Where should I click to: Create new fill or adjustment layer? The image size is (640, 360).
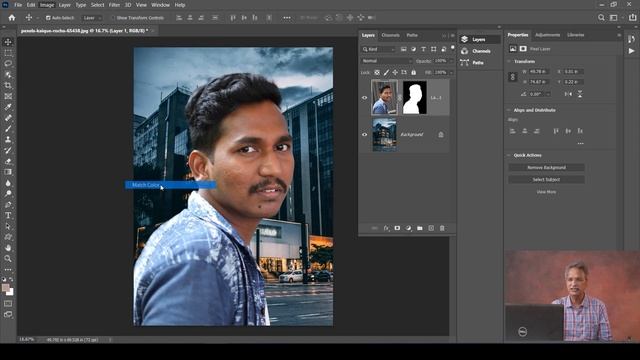[x=409, y=228]
